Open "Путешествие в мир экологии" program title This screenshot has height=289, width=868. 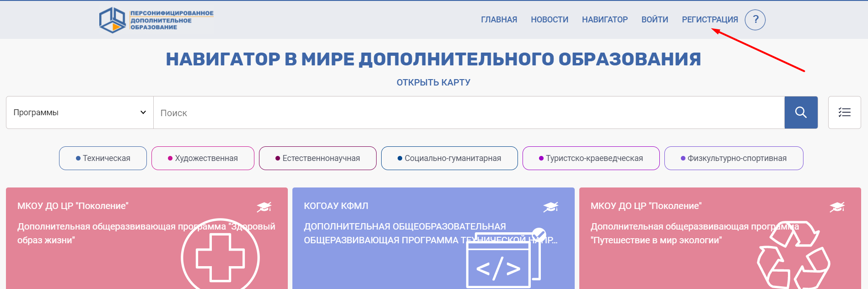(695, 233)
